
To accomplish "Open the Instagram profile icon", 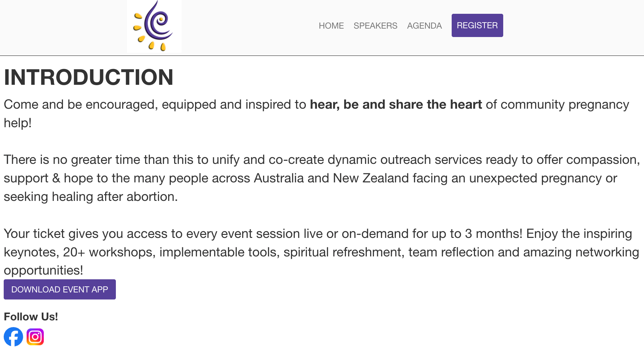I will click(x=35, y=337).
